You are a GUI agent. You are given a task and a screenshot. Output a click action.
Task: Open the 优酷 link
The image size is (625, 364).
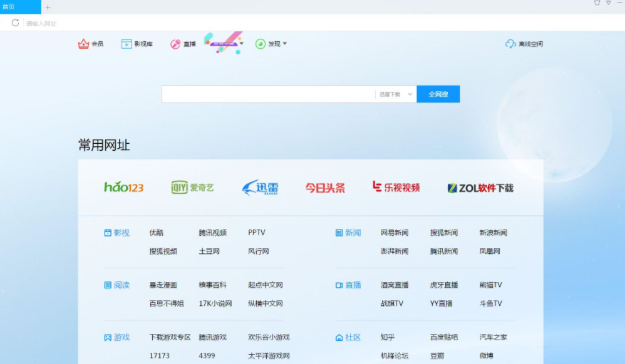pyautogui.click(x=157, y=233)
